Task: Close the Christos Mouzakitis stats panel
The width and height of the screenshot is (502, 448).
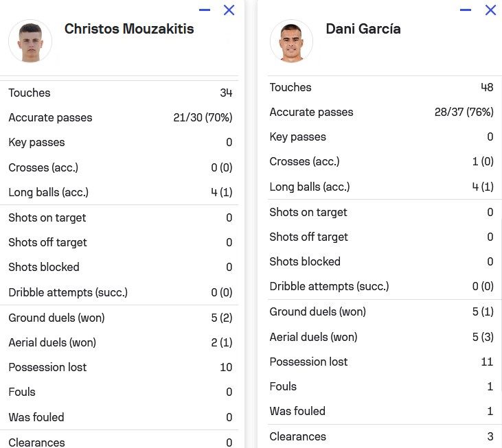Action: (x=229, y=10)
